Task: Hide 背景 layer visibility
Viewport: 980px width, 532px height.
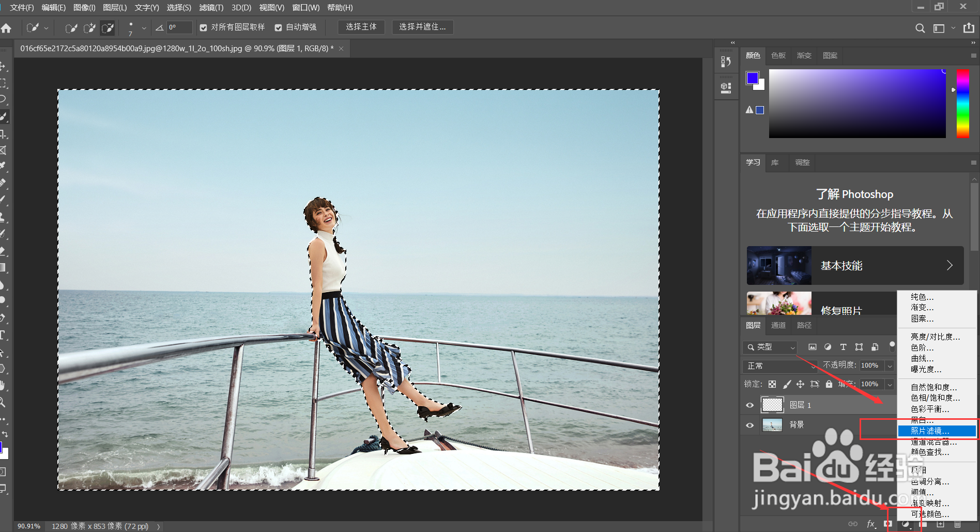Action: click(750, 425)
